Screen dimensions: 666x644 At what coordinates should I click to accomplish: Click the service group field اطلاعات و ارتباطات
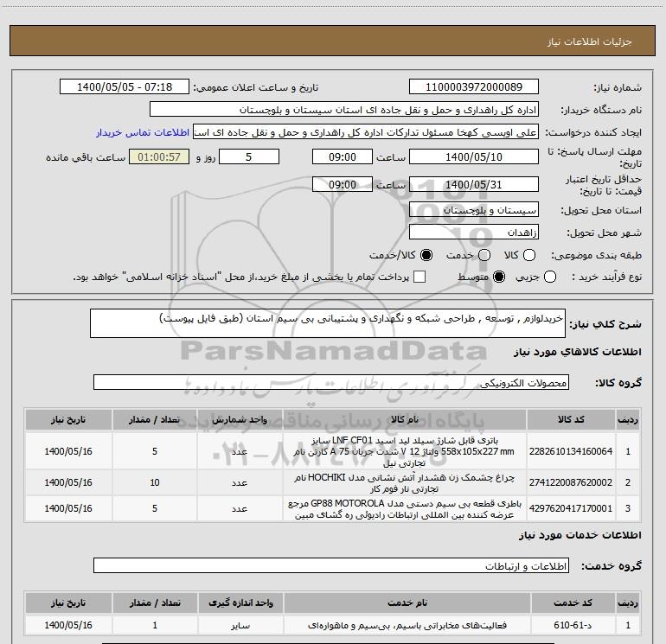point(331,566)
